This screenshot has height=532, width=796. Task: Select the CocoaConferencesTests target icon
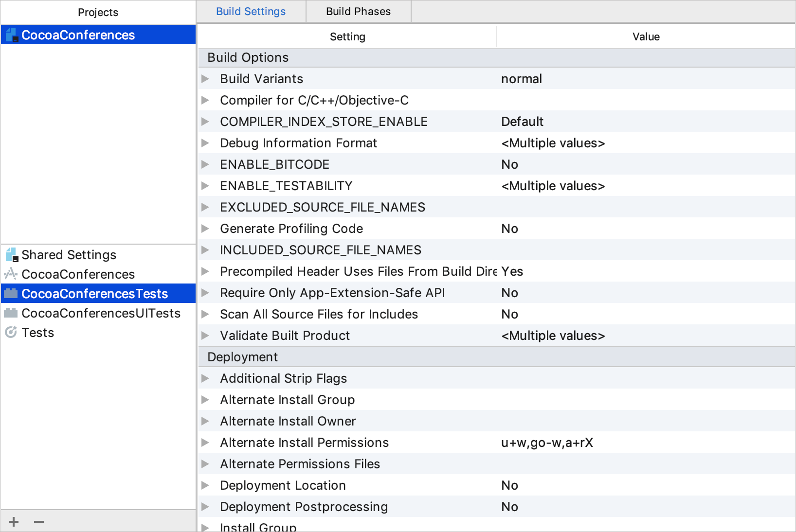click(x=11, y=293)
